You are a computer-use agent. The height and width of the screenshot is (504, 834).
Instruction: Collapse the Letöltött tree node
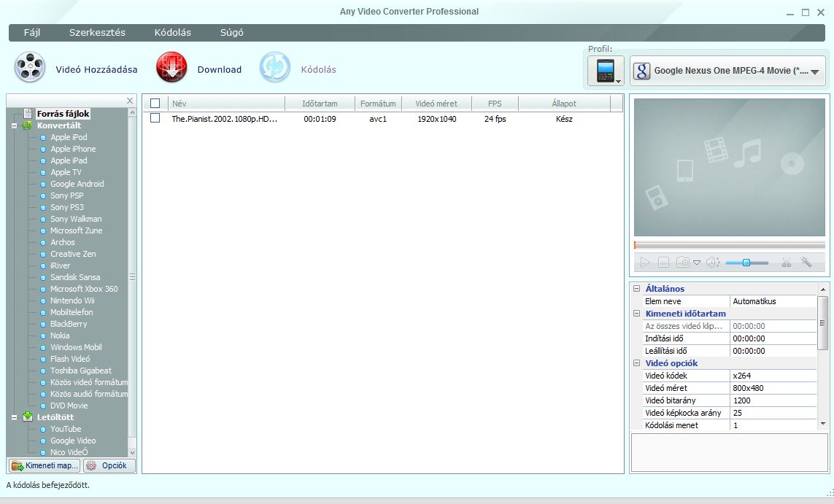(x=15, y=417)
